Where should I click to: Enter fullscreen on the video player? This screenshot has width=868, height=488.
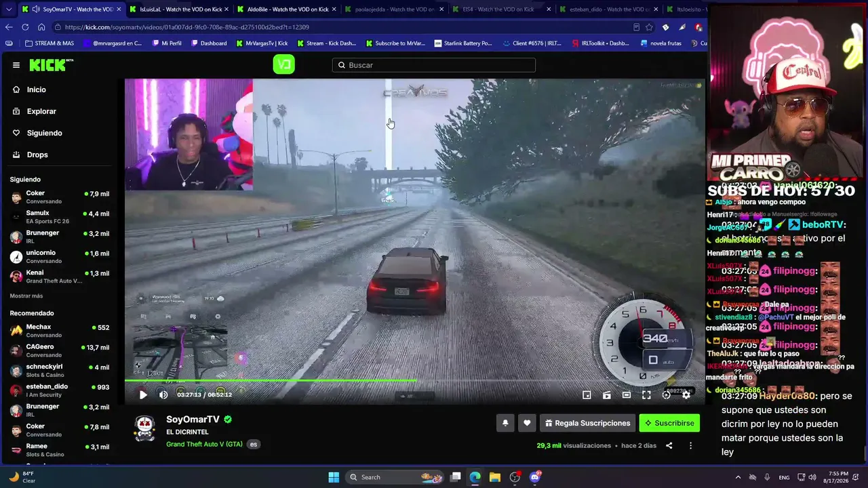(646, 394)
